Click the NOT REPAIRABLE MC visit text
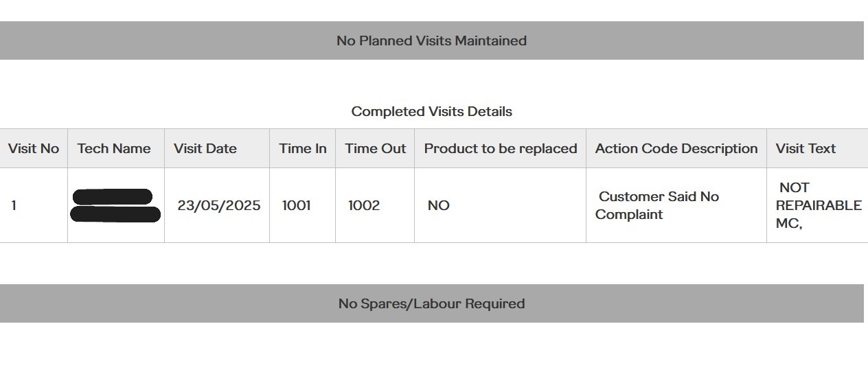 pyautogui.click(x=818, y=205)
